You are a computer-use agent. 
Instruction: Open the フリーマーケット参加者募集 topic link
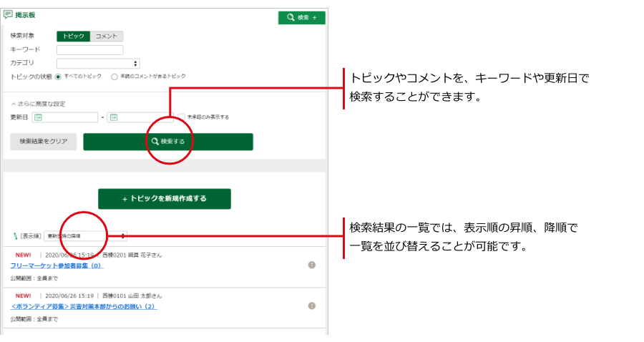pyautogui.click(x=57, y=265)
